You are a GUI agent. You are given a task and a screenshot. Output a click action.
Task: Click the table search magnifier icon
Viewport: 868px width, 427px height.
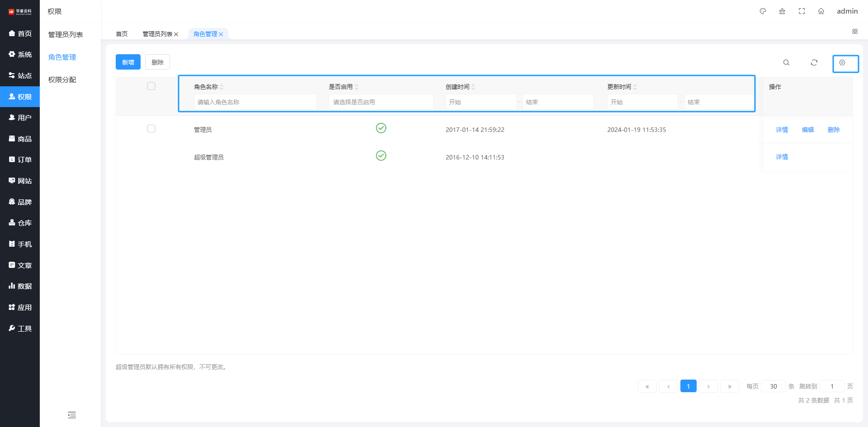tap(786, 63)
